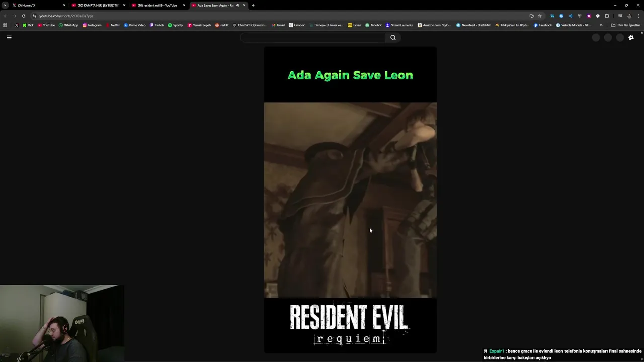The height and width of the screenshot is (362, 644).
Task: Open the Prime Video bookmark
Action: tap(135, 25)
